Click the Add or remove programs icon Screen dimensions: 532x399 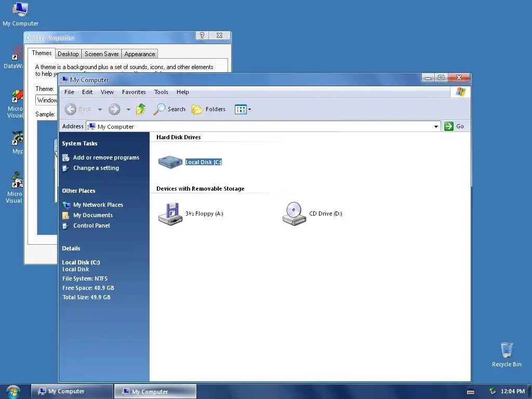(66, 158)
